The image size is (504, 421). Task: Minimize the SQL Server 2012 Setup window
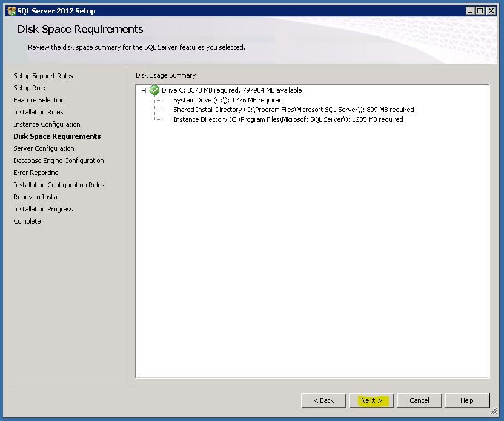[470, 11]
